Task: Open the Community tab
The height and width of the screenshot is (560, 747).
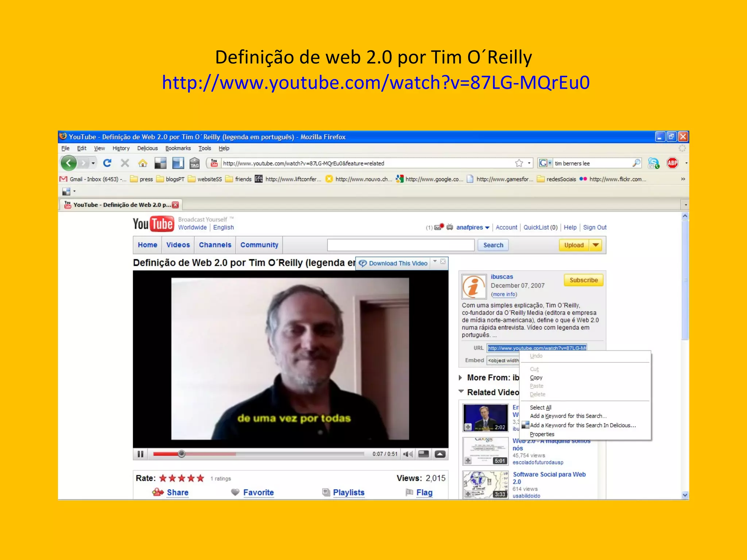Action: coord(259,245)
